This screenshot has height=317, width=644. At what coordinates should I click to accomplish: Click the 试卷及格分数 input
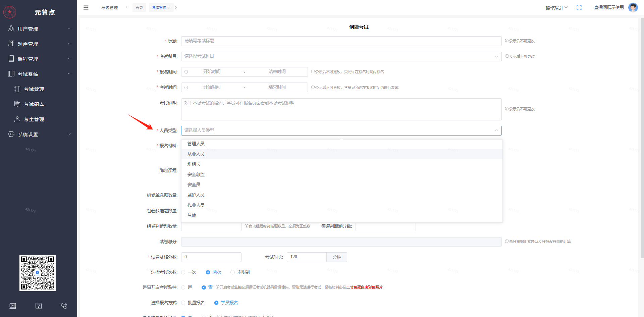(x=211, y=257)
